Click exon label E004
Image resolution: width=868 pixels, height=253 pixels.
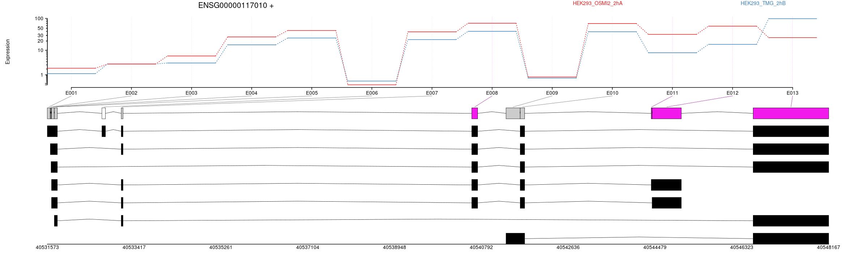tap(251, 93)
